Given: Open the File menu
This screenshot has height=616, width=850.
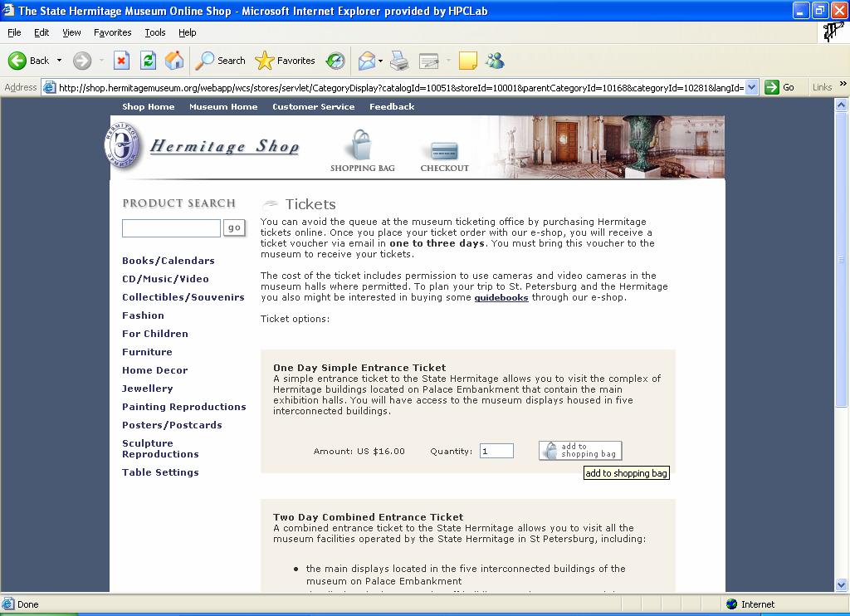Looking at the screenshot, I should pos(14,32).
